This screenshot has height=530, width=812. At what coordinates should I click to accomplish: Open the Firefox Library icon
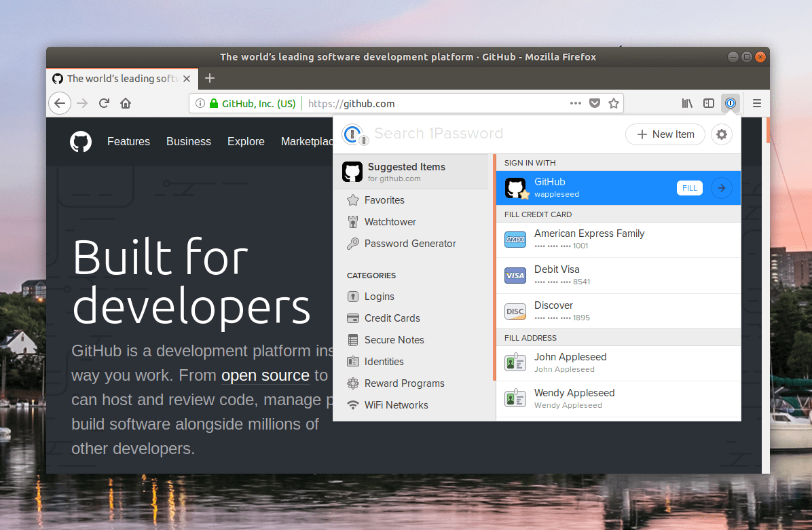pos(687,104)
